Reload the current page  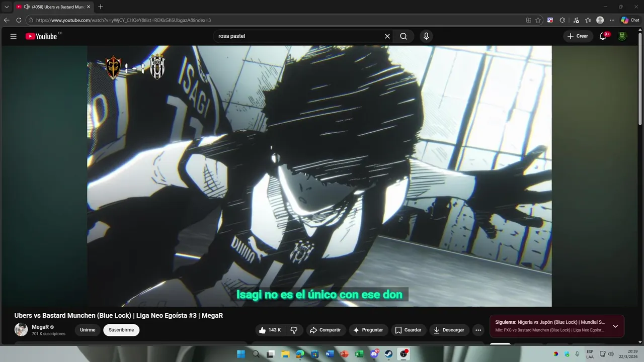19,20
